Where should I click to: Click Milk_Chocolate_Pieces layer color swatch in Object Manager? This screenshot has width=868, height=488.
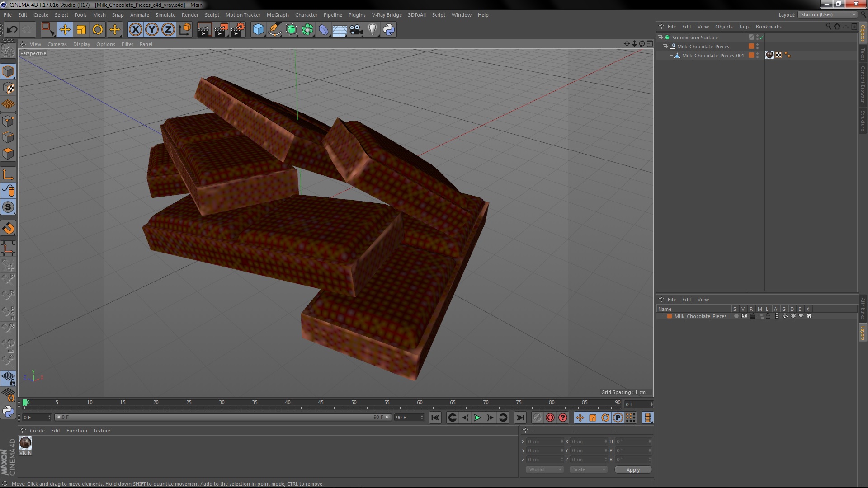click(x=751, y=47)
